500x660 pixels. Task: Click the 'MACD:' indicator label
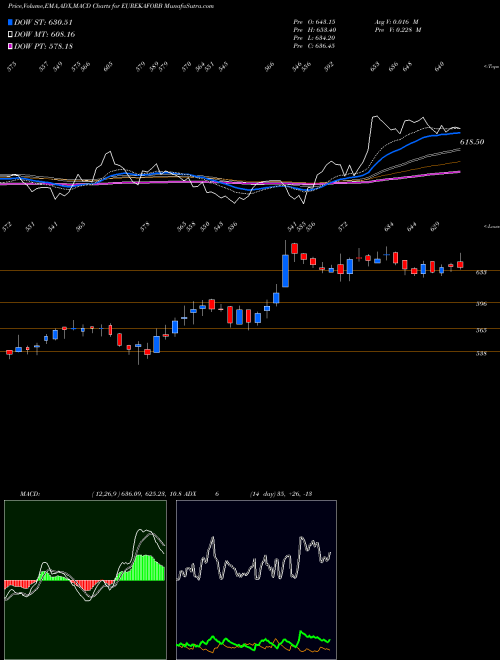[30, 494]
